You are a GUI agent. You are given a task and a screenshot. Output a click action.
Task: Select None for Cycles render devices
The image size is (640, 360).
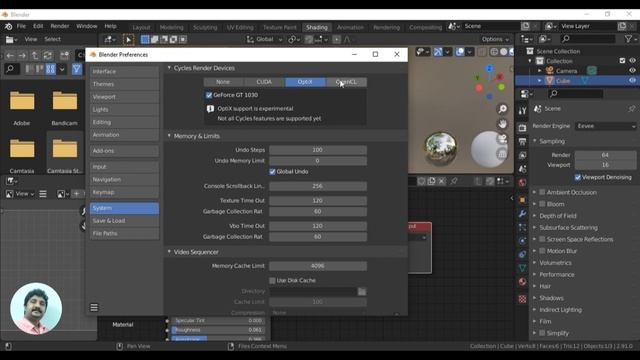(x=223, y=82)
